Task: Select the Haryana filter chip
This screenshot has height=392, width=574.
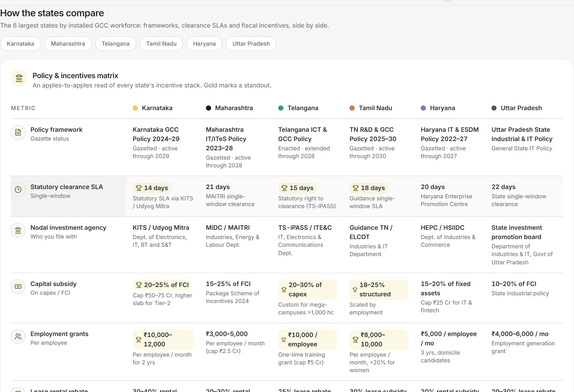Action: coord(204,44)
